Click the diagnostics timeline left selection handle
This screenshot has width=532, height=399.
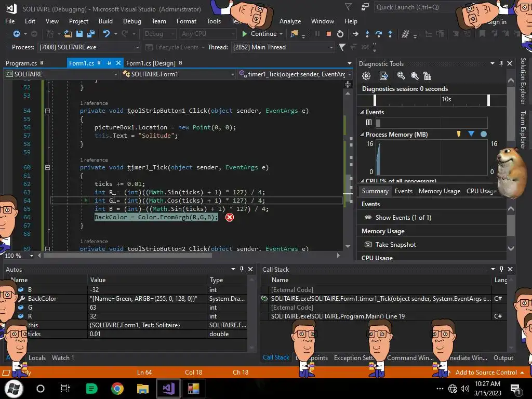pyautogui.click(x=375, y=100)
